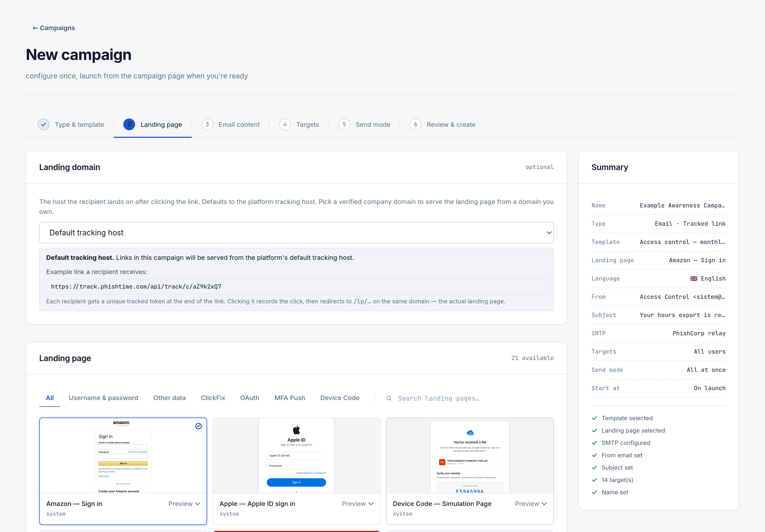Go back to Campaigns

pos(54,28)
